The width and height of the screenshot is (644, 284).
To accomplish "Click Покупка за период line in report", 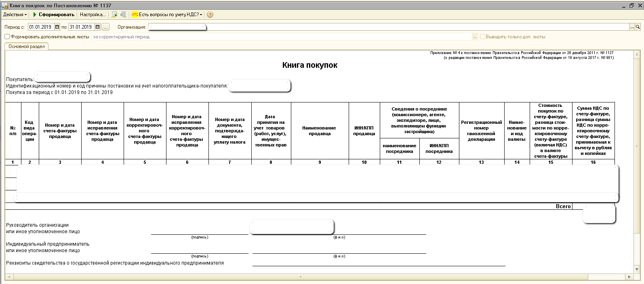I will (x=59, y=92).
